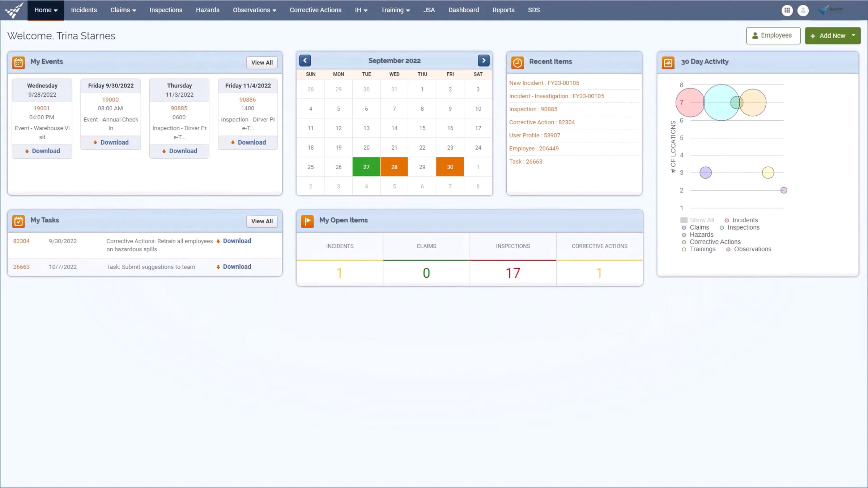Advance calendar to next month
This screenshot has width=868, height=488.
click(484, 60)
